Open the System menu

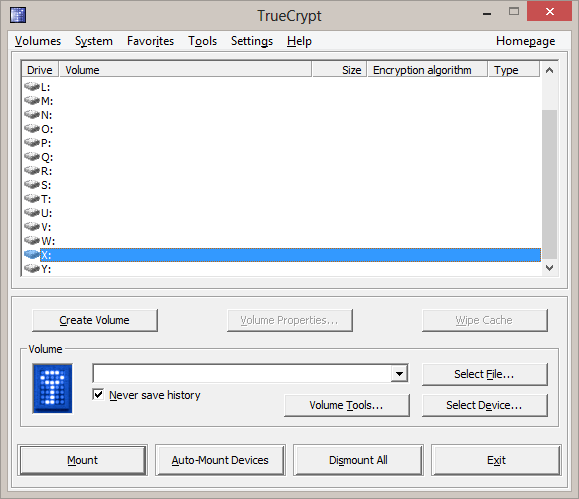point(94,41)
